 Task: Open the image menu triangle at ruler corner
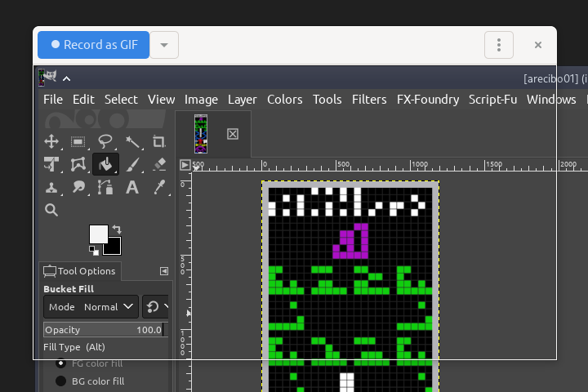[x=185, y=165]
